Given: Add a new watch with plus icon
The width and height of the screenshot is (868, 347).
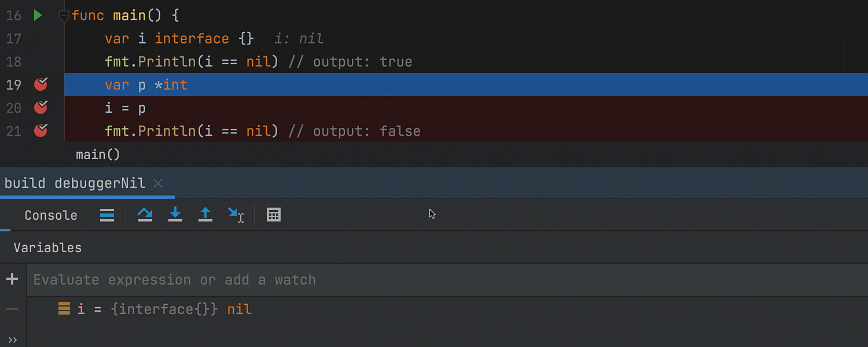Looking at the screenshot, I should coord(12,280).
